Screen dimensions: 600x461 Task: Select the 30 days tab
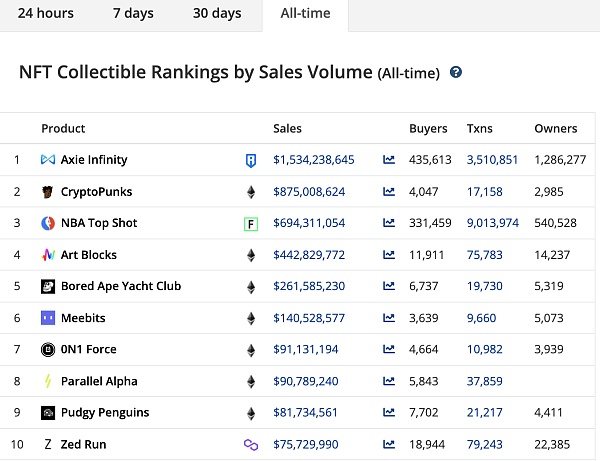216,14
